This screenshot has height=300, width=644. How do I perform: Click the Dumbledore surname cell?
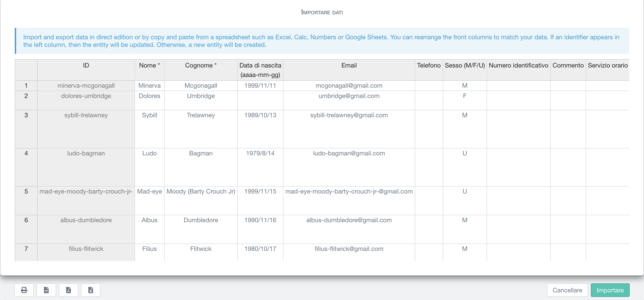point(200,220)
